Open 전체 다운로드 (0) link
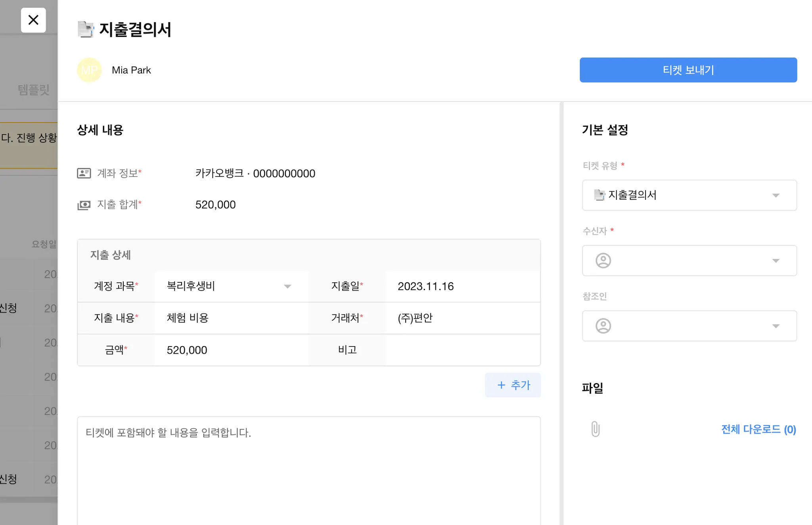Viewport: 812px width, 525px height. 758,429
